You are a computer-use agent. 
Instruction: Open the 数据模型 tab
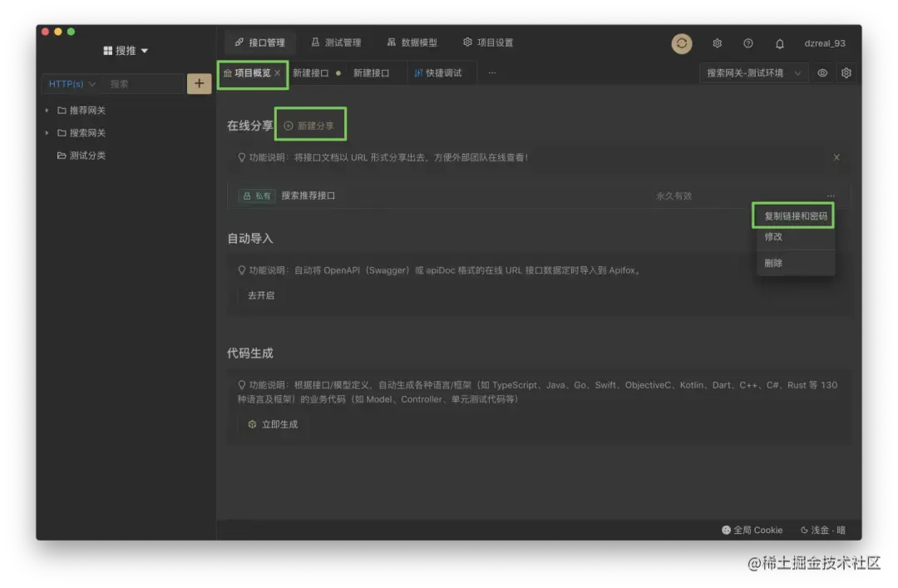coord(412,42)
